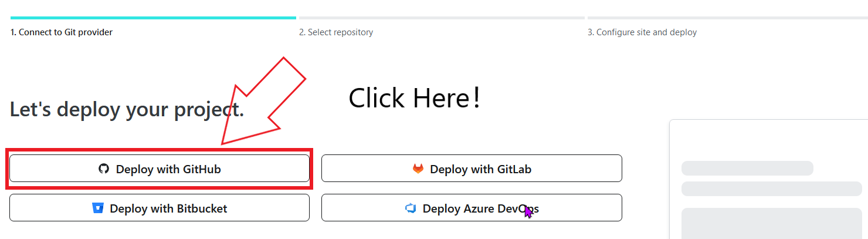Choose the "Deploy with GitLab" button label

point(480,169)
